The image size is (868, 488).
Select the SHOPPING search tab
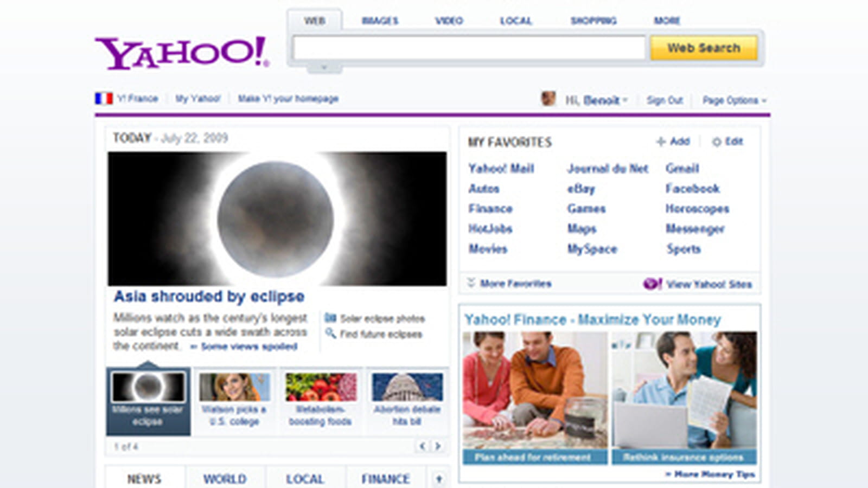click(x=593, y=21)
